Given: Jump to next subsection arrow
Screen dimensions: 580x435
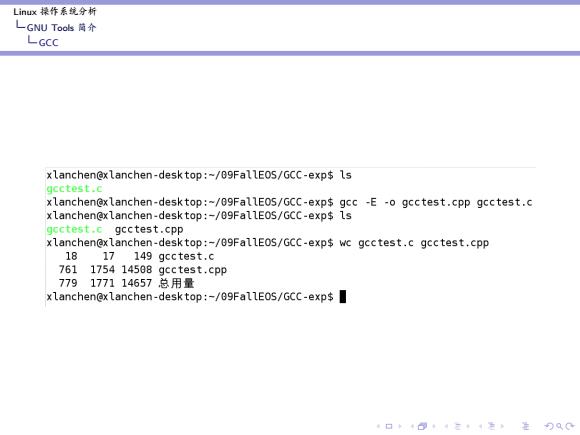Looking at the screenshot, I should pos(468,426).
